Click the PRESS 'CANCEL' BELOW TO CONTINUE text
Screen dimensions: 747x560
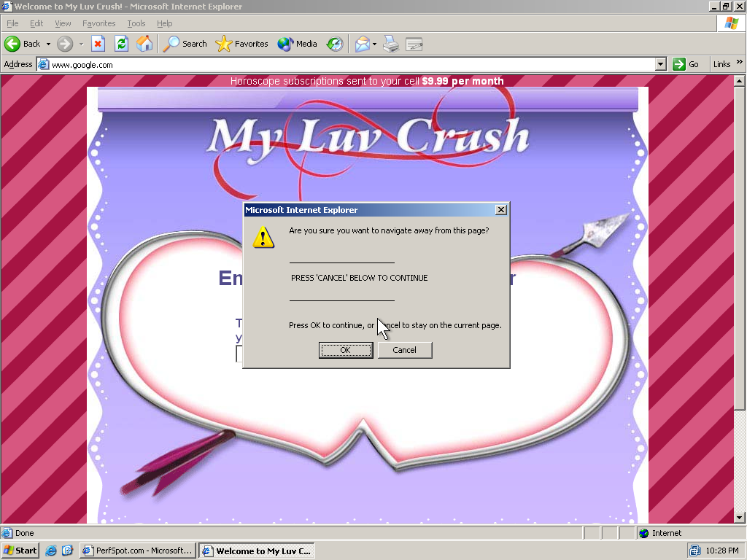tap(359, 278)
